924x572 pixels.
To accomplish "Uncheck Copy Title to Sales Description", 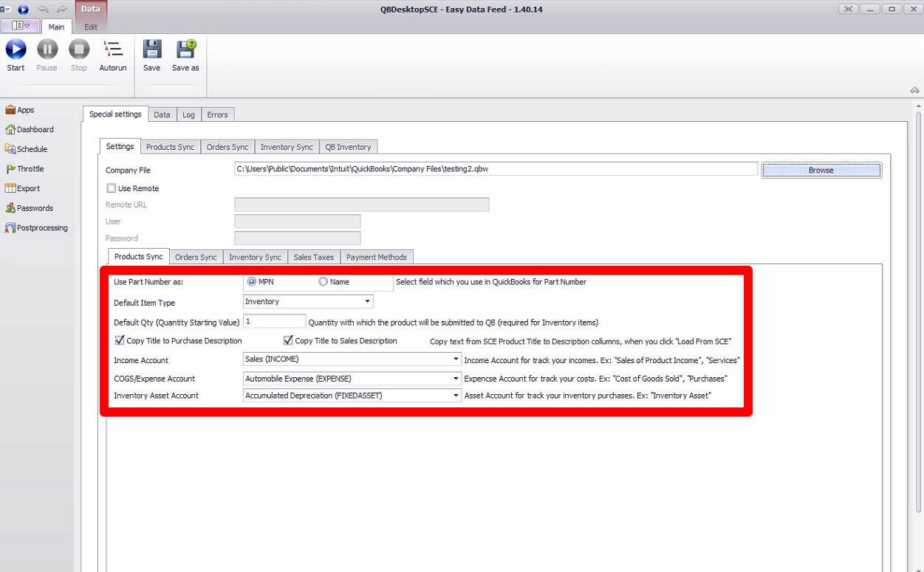I will (288, 340).
